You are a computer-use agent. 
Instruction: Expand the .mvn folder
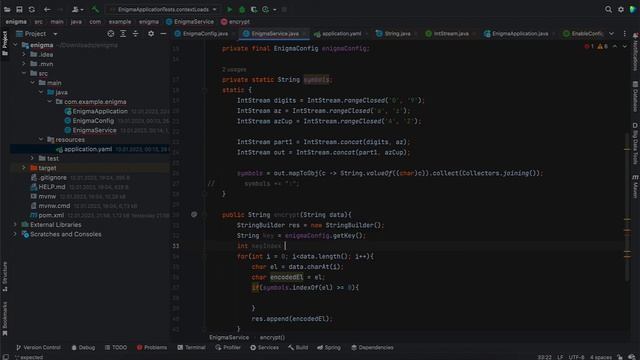pos(24,64)
